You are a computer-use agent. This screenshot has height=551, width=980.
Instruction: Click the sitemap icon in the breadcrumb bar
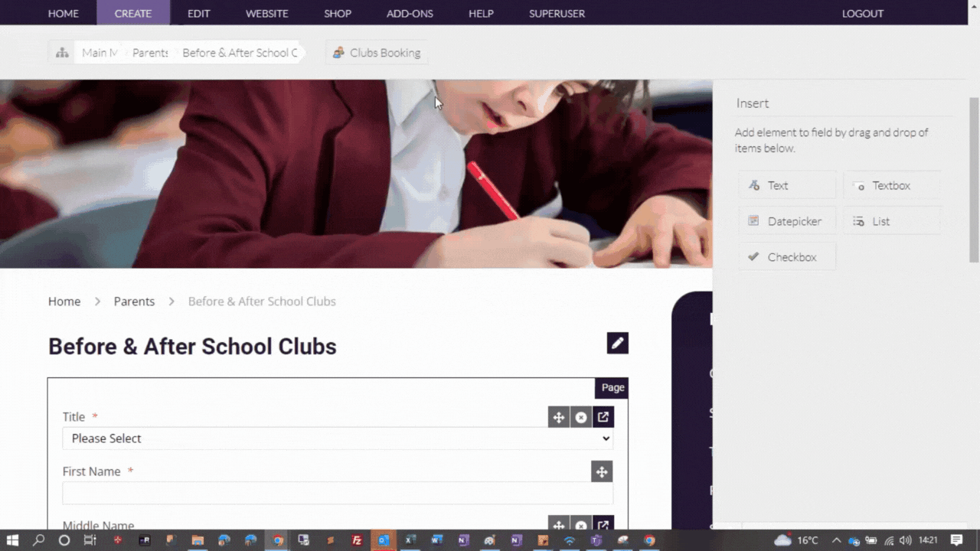point(62,52)
